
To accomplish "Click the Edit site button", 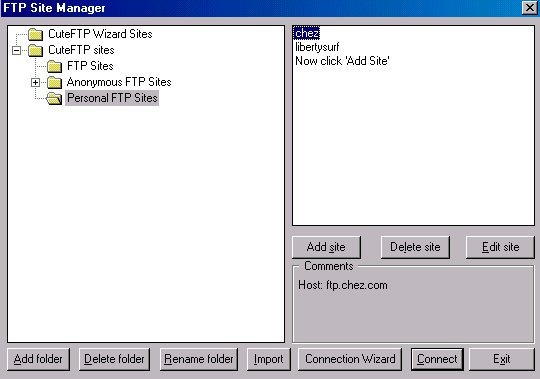I will pyautogui.click(x=500, y=247).
